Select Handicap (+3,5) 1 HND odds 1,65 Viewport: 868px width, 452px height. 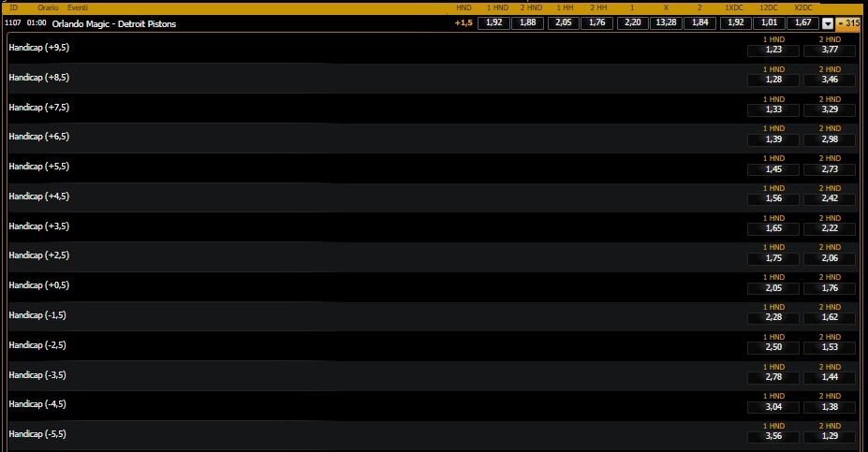point(773,228)
